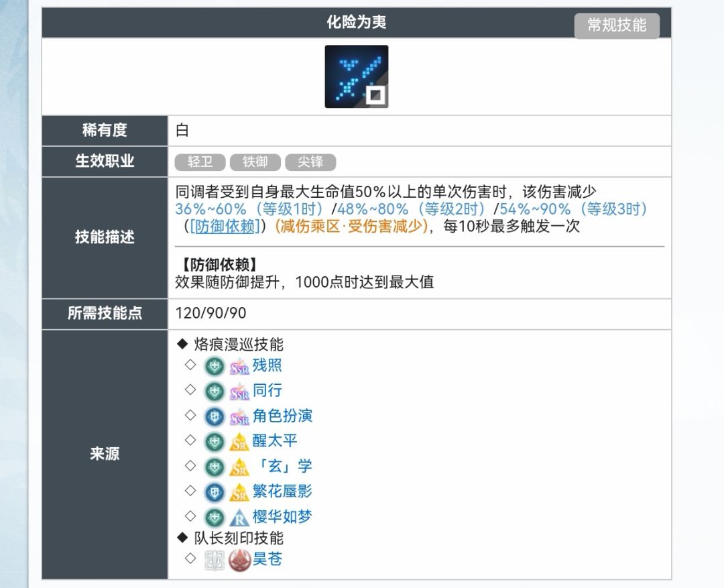Click the 生效职业 row label

[105, 161]
